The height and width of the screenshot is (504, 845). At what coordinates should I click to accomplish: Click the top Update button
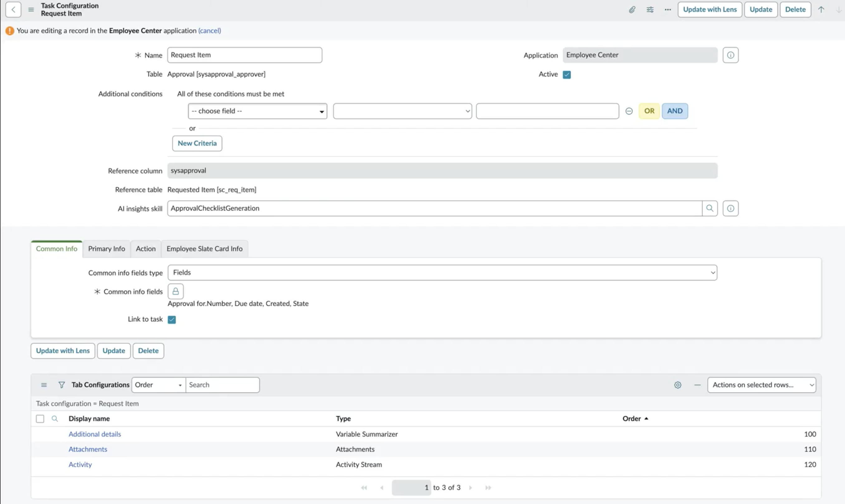click(x=761, y=10)
